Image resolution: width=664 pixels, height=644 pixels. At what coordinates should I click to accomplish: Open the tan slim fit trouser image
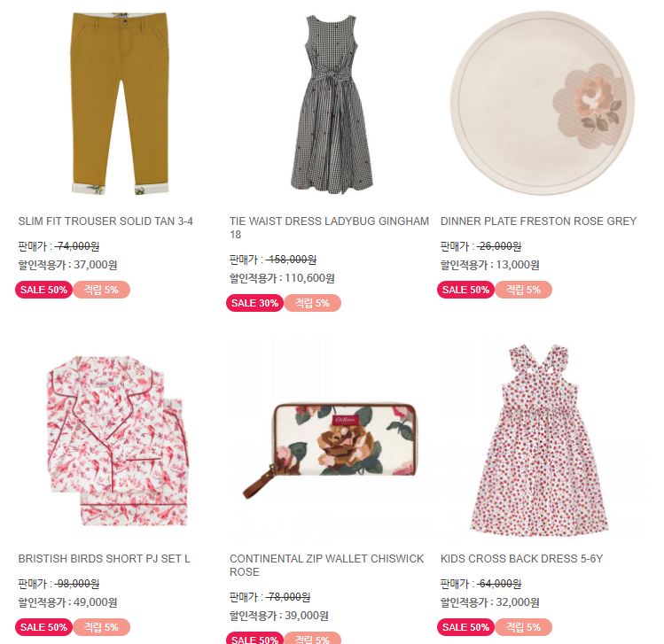pos(120,104)
